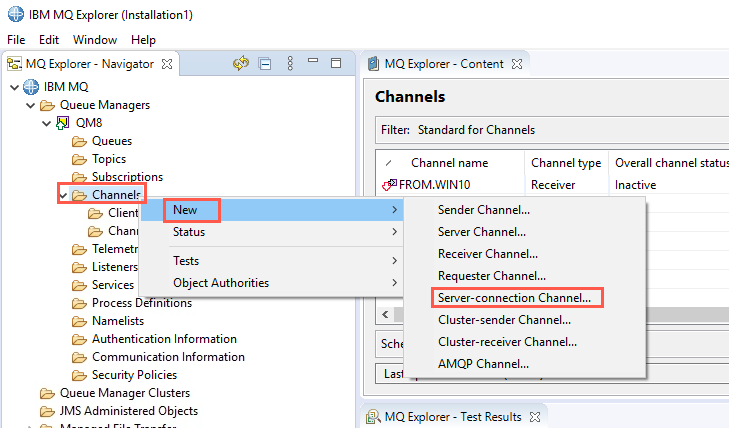
Task: Click the FROM.WIN10 channel name cell
Action: [435, 185]
